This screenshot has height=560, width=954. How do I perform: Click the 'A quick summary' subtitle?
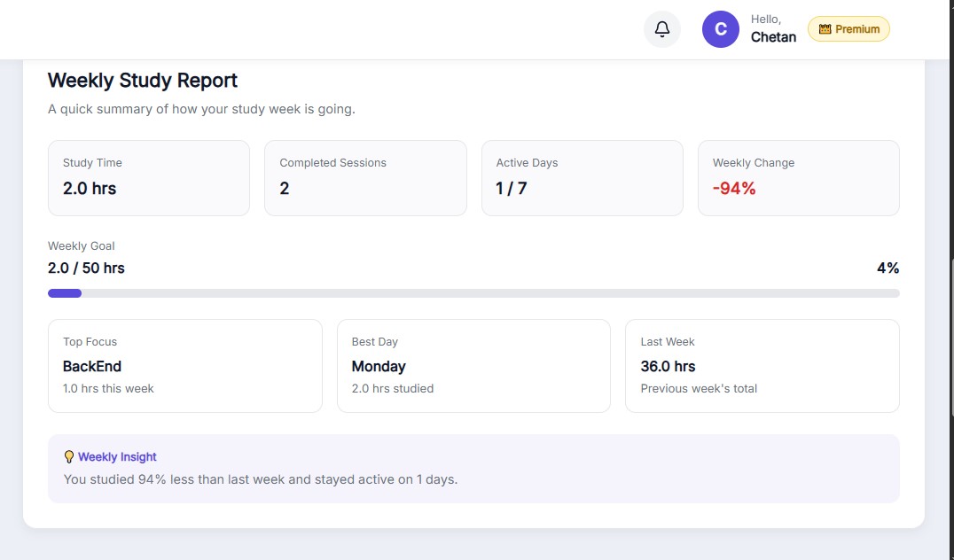(x=201, y=110)
